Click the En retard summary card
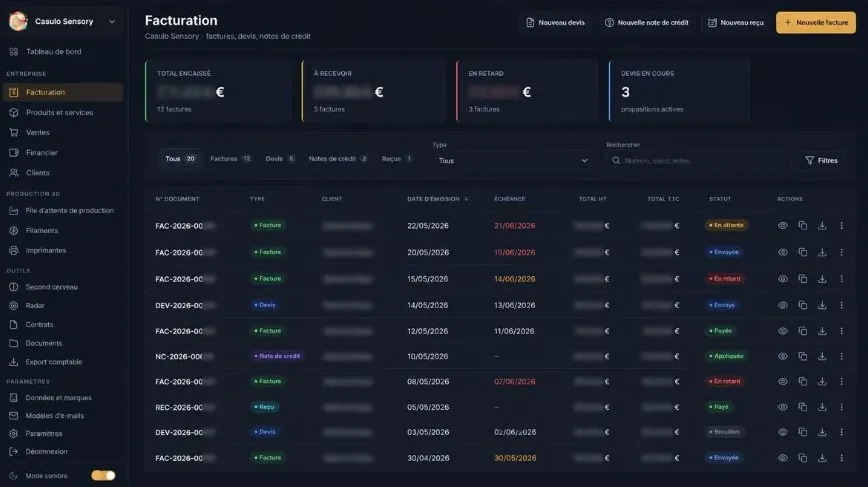Screen dimensions: 868x487 pos(526,91)
